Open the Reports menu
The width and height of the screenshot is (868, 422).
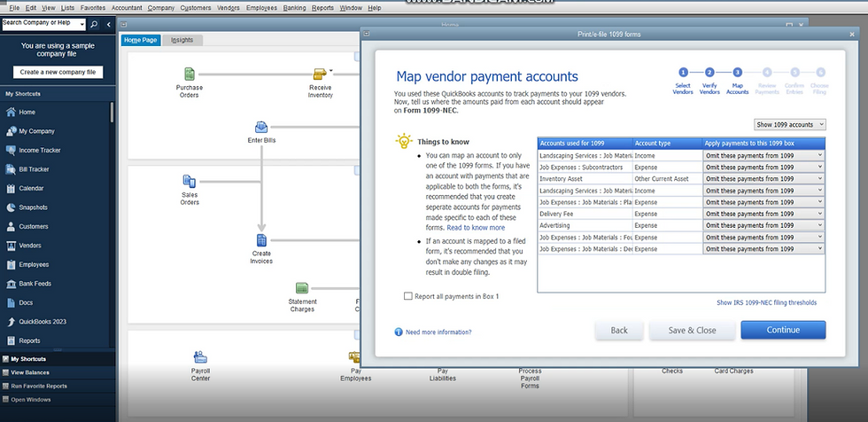coord(322,8)
